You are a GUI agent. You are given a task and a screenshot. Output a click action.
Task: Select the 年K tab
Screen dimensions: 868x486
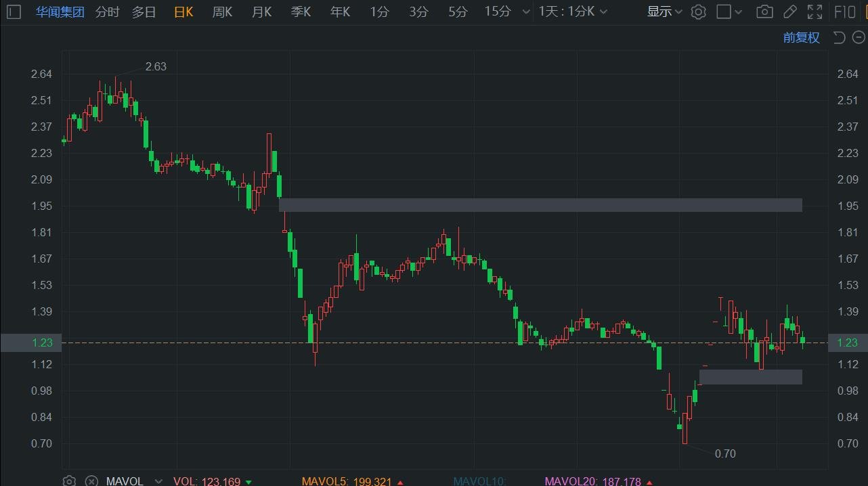(x=340, y=12)
